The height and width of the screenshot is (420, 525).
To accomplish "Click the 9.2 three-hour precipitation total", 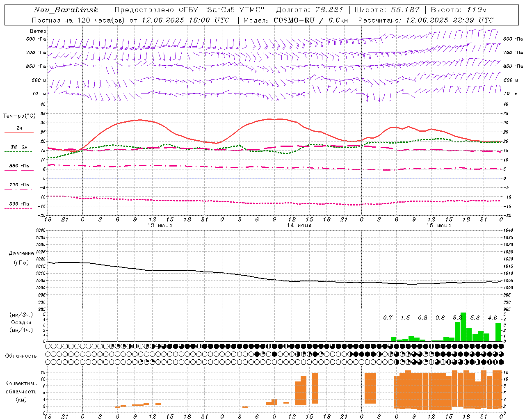I will click(x=457, y=318).
